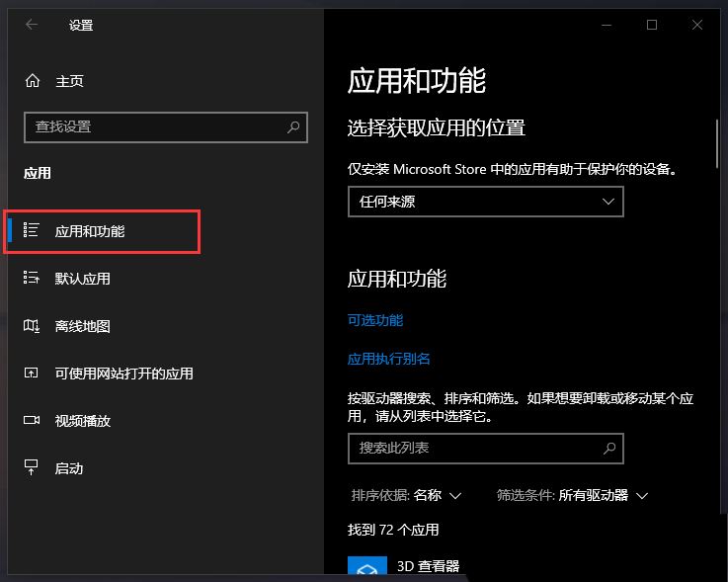The height and width of the screenshot is (582, 728).
Task: Open 启动 using its sidebar icon
Action: click(32, 468)
